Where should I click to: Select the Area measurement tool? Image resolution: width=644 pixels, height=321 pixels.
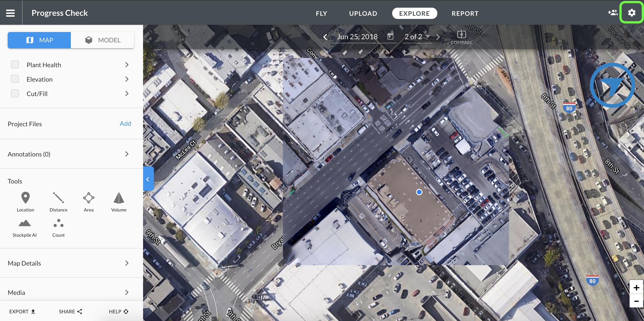88,201
